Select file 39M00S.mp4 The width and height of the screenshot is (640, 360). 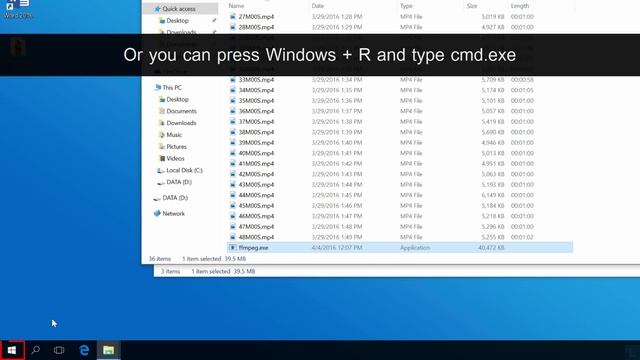click(x=256, y=142)
